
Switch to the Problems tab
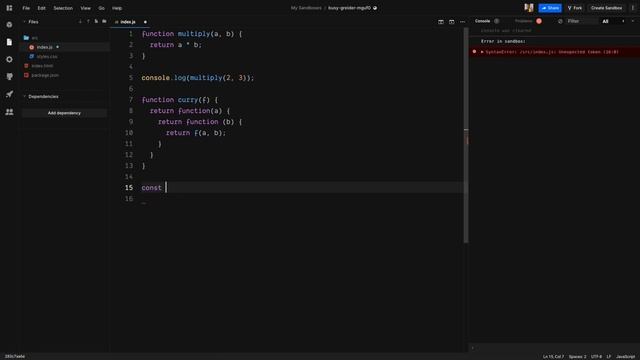click(524, 21)
